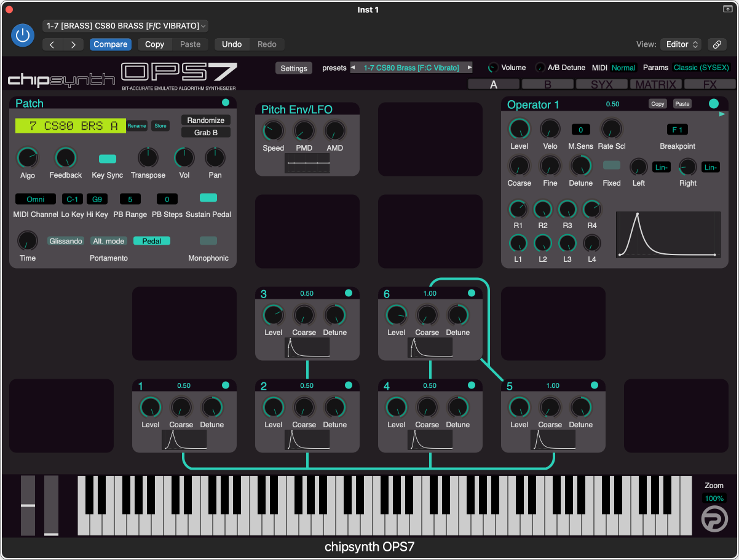
Task: Toggle the Key Sync switch
Action: point(108,159)
